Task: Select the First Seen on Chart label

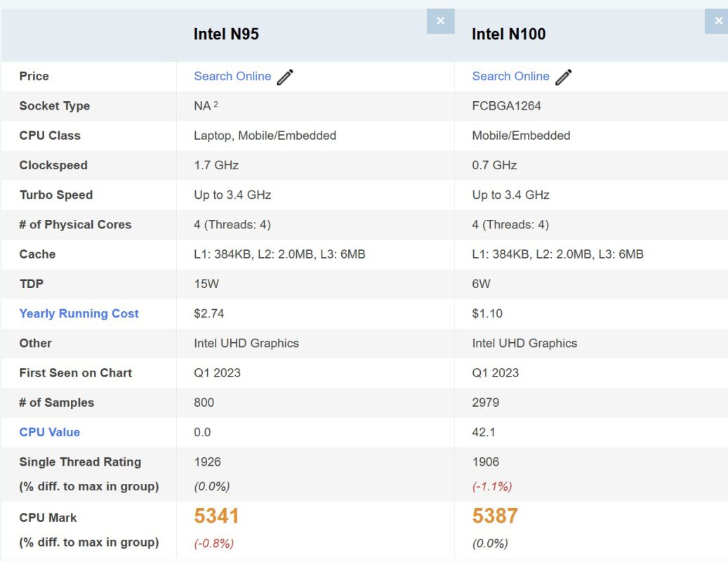Action: 76,373
